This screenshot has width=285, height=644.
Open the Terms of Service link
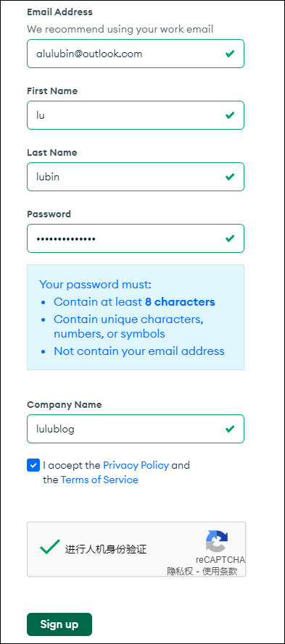(99, 480)
